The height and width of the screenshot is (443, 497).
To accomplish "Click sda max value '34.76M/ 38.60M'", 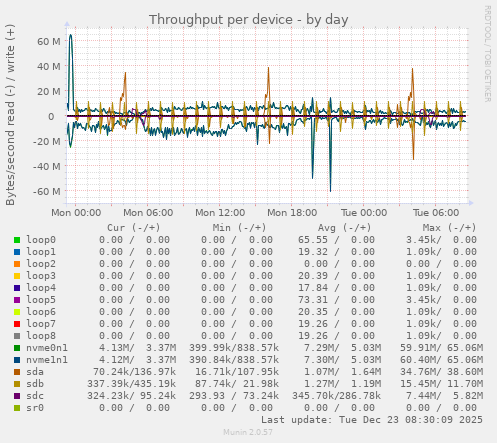I will 441,372.
